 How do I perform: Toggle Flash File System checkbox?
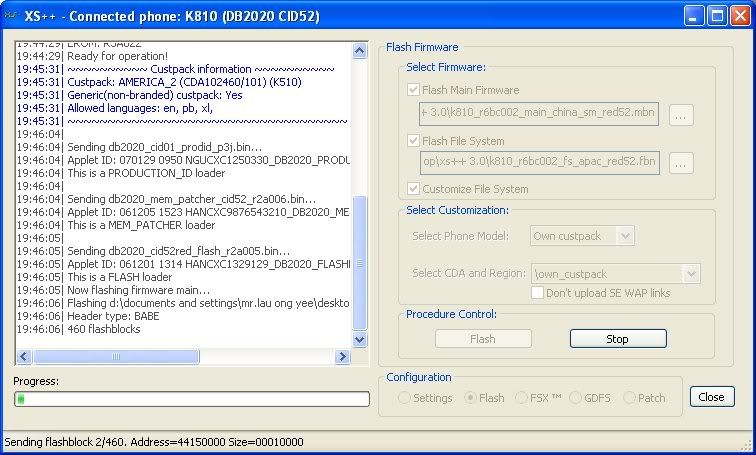[415, 141]
